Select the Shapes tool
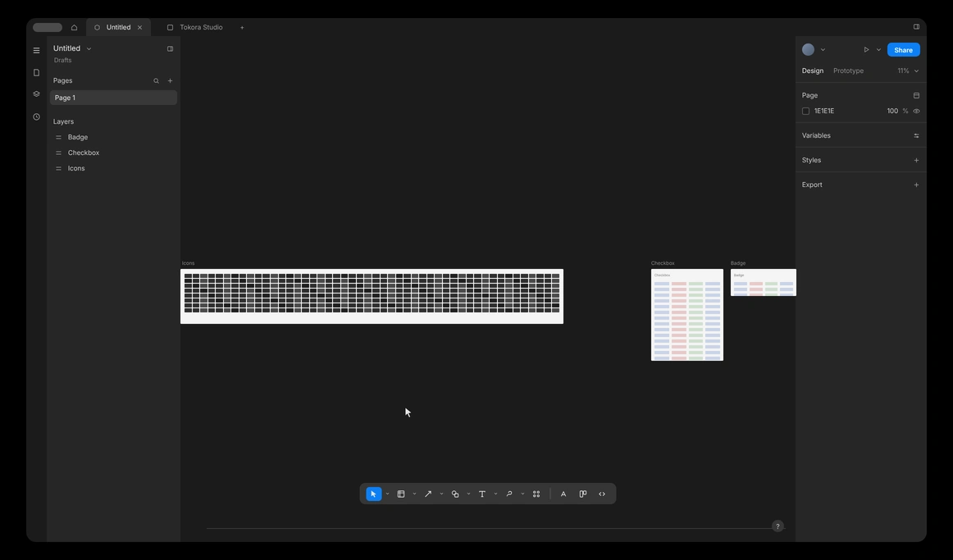This screenshot has width=953, height=560. [455, 494]
